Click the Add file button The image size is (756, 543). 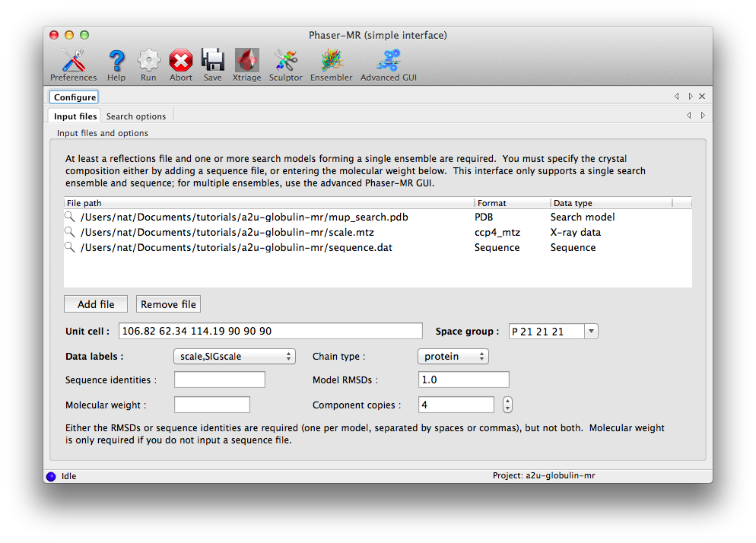(x=95, y=303)
